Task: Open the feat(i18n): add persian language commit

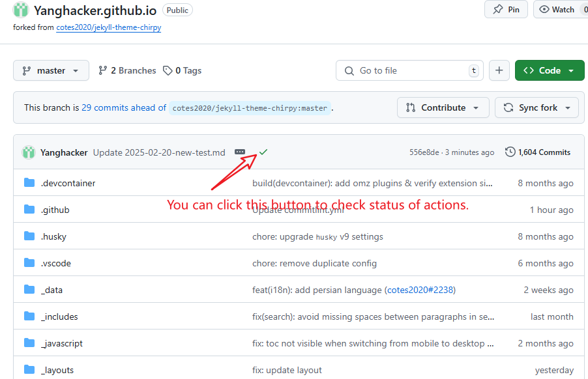Action: pyautogui.click(x=317, y=290)
